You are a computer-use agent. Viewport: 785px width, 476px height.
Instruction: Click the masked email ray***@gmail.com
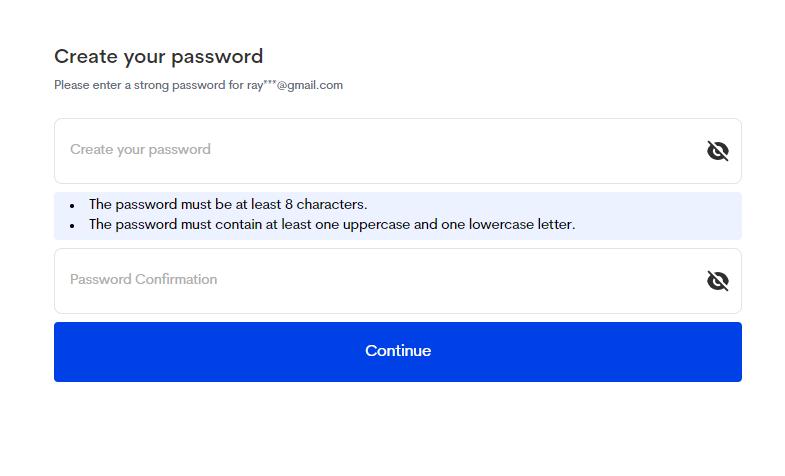pyautogui.click(x=295, y=85)
